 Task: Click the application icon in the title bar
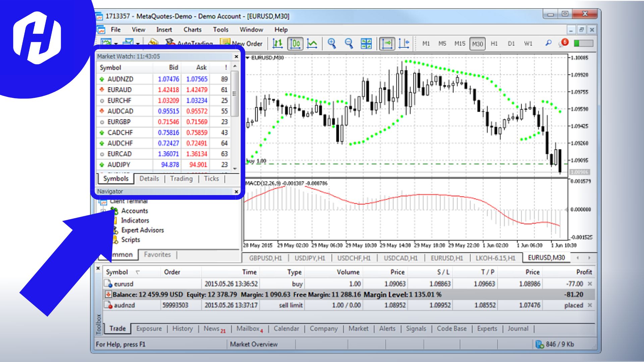[x=99, y=16]
